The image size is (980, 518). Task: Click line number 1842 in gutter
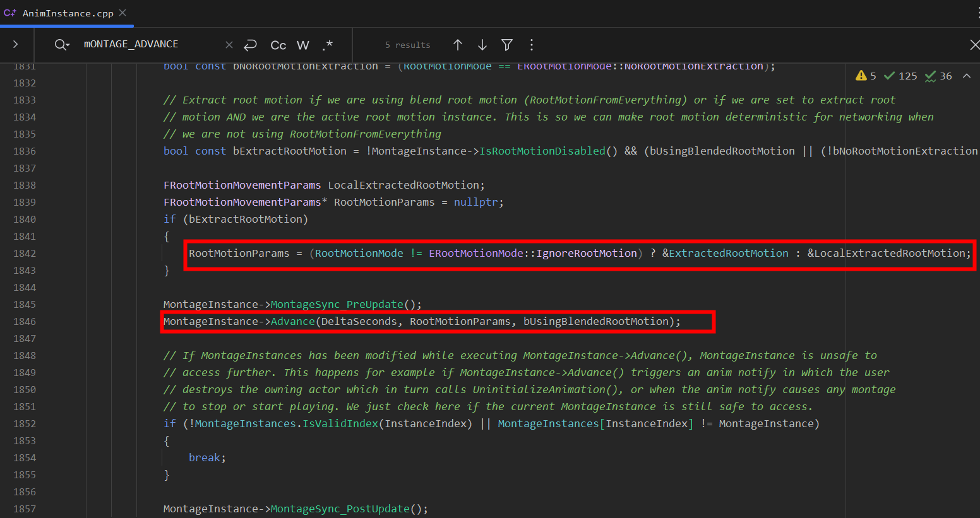(25, 253)
